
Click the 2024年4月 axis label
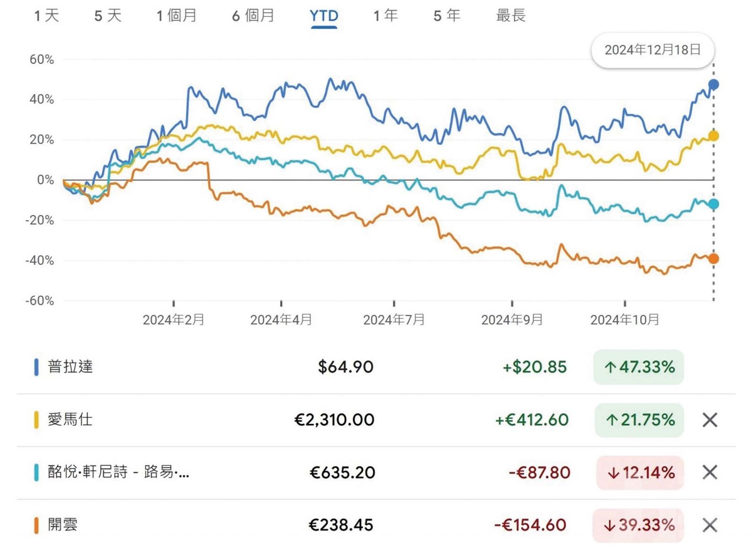coord(281,320)
